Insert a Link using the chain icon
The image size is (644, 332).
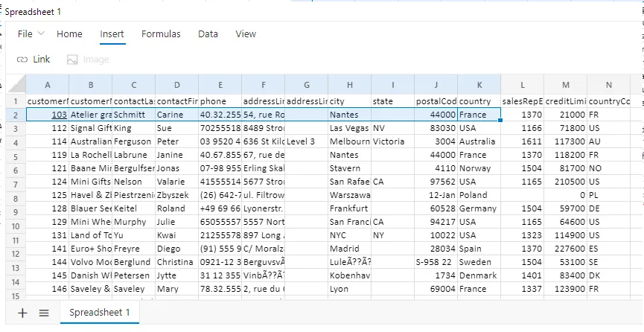pyautogui.click(x=34, y=60)
